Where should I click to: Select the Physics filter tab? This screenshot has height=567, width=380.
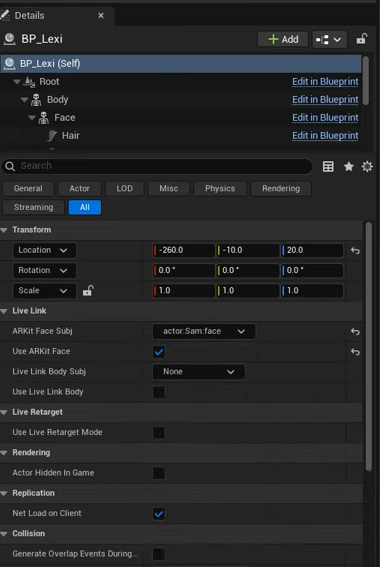(x=220, y=188)
